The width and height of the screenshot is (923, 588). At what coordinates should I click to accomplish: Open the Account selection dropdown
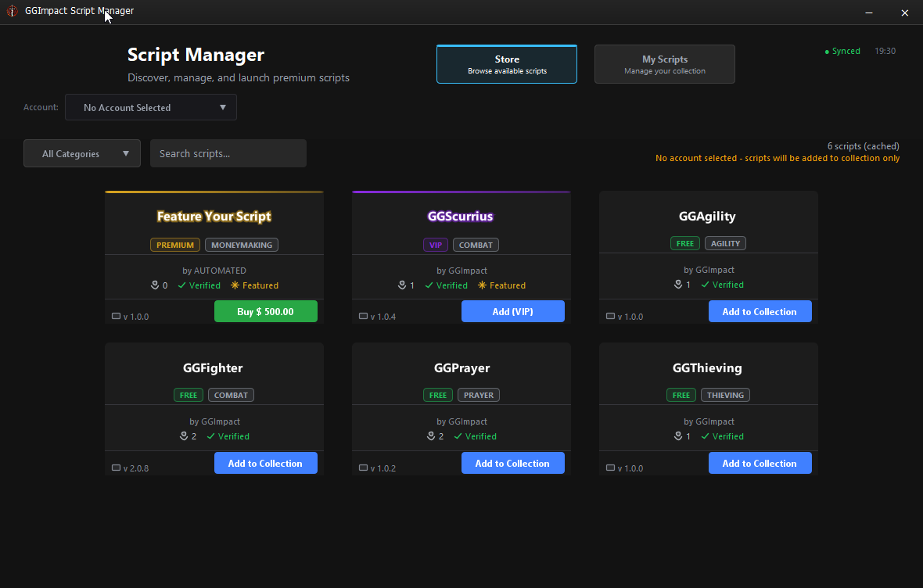click(x=151, y=107)
